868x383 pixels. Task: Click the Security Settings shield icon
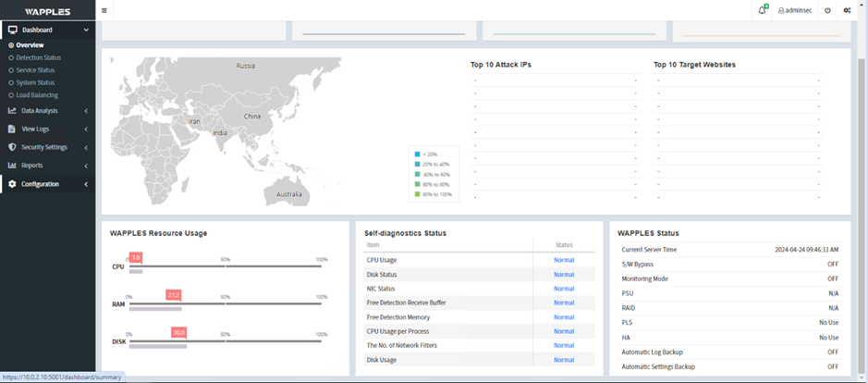coord(12,147)
